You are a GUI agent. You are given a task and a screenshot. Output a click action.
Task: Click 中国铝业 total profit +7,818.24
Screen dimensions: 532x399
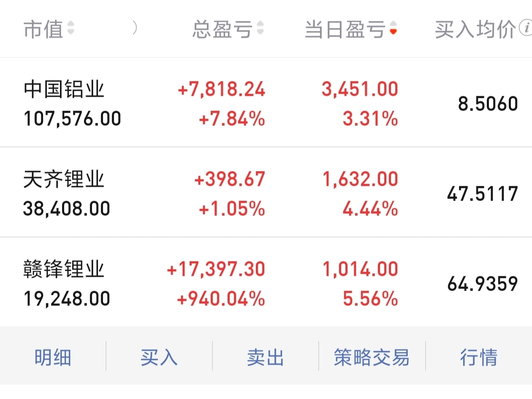click(x=222, y=90)
